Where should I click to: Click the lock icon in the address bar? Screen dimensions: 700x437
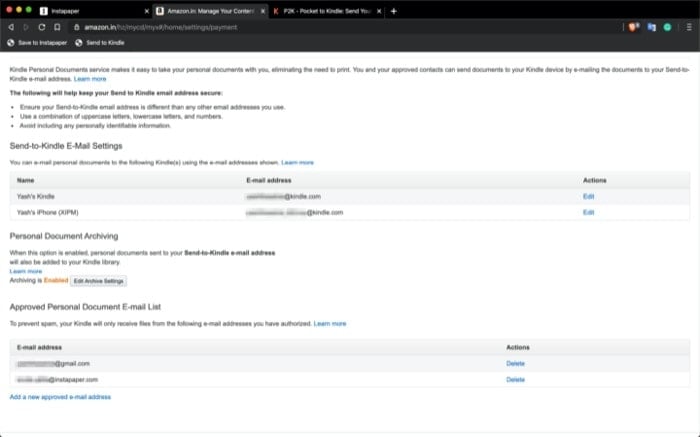(76, 27)
